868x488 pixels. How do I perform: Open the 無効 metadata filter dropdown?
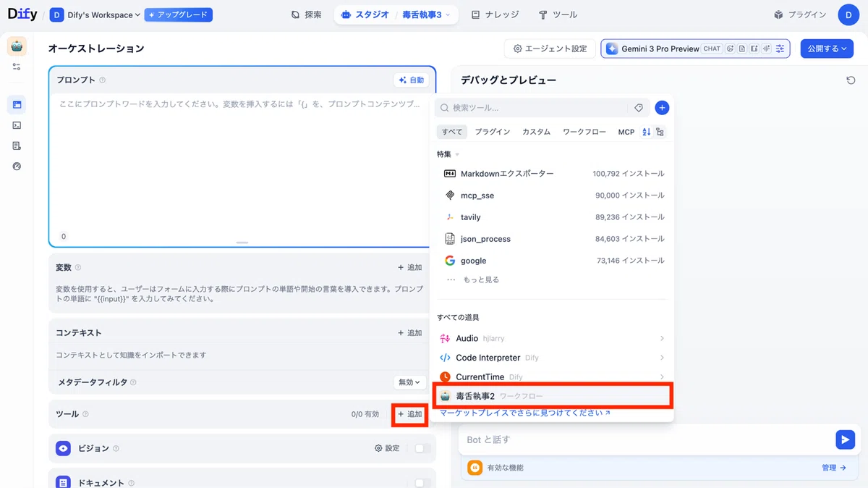[x=409, y=382]
